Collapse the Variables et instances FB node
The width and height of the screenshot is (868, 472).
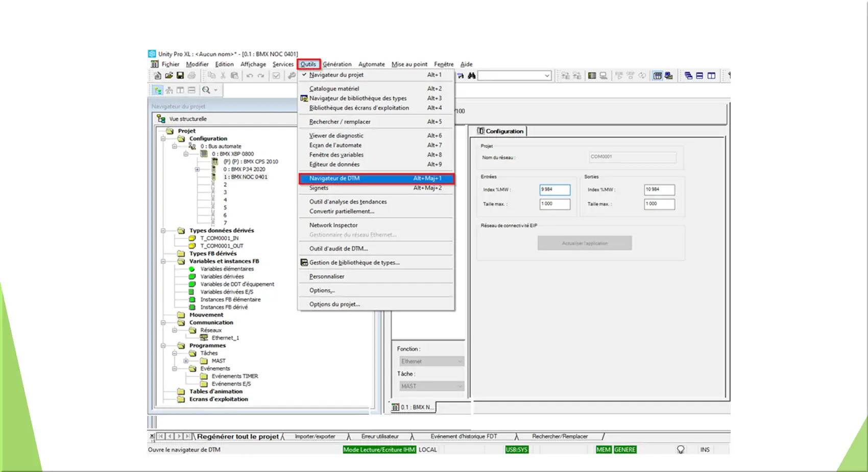(163, 261)
